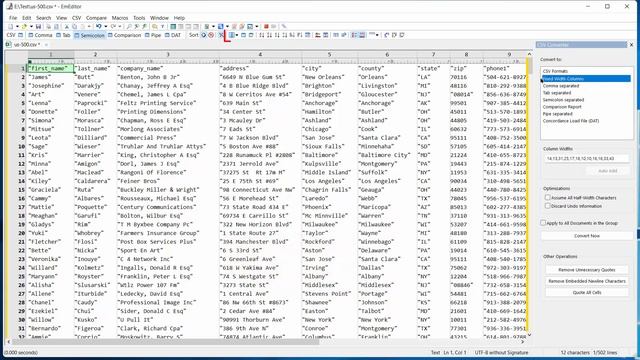Toggle Comparison mode

pos(124,35)
